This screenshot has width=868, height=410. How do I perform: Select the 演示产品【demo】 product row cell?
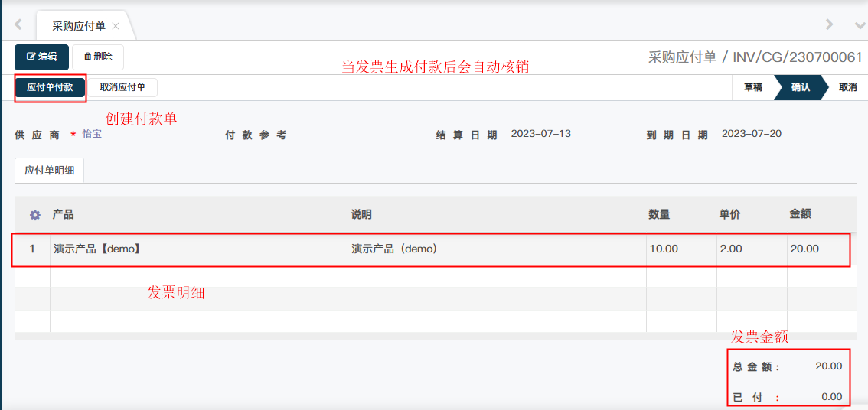(x=97, y=249)
